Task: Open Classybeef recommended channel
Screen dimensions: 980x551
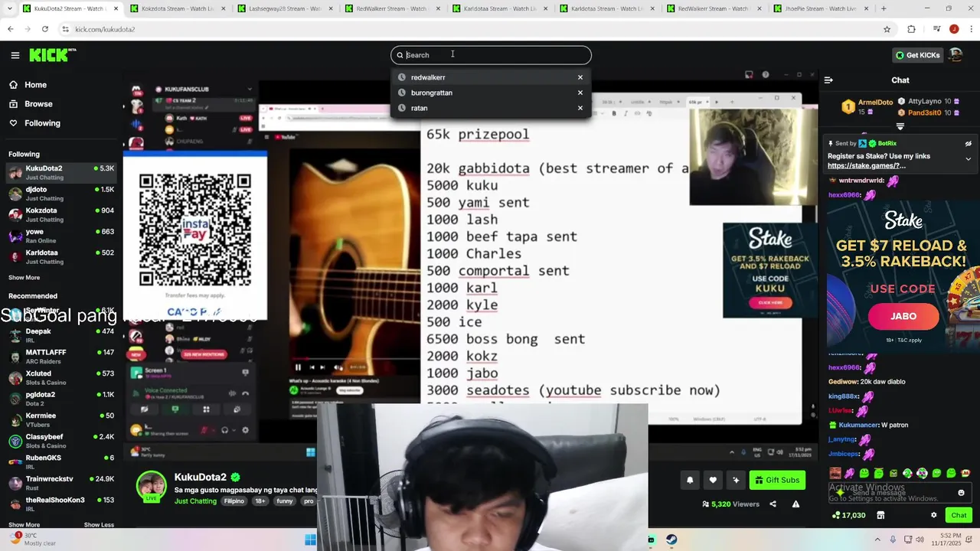Action: 61,441
